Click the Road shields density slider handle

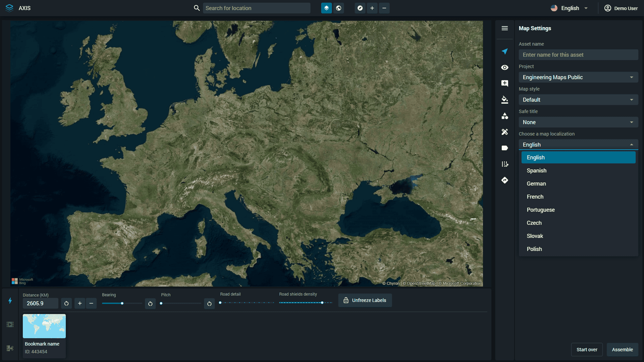click(322, 303)
